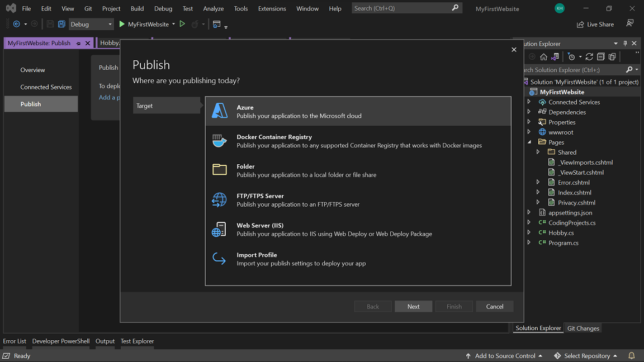Open the Solution Explorer window options dropdown arrow

point(615,44)
